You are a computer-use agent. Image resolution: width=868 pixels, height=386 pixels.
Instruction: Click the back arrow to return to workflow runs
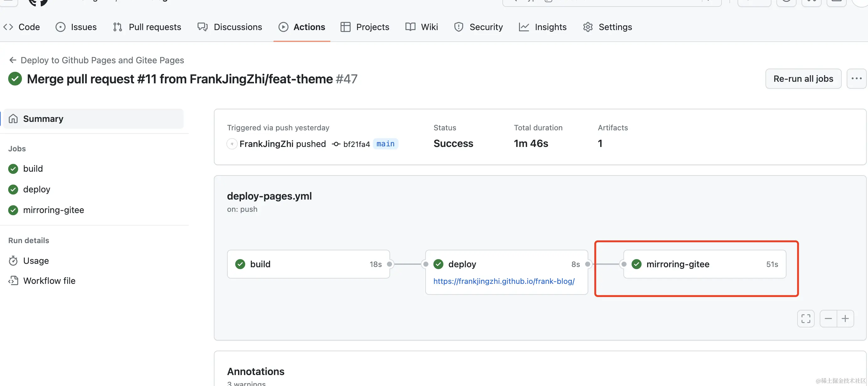[x=13, y=60]
